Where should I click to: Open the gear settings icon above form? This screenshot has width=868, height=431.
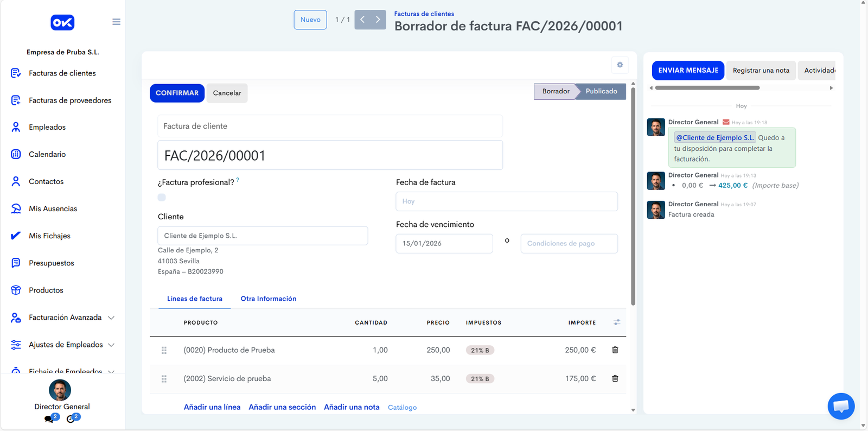(620, 65)
